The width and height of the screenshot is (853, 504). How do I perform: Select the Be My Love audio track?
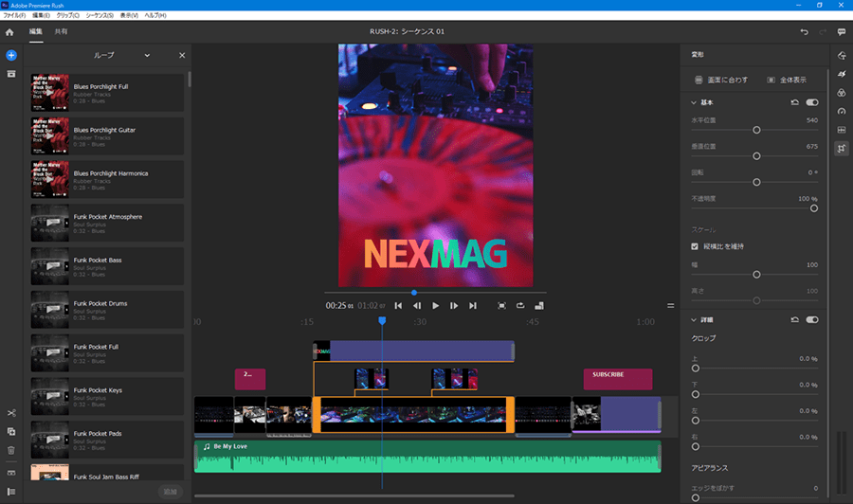[x=427, y=457]
